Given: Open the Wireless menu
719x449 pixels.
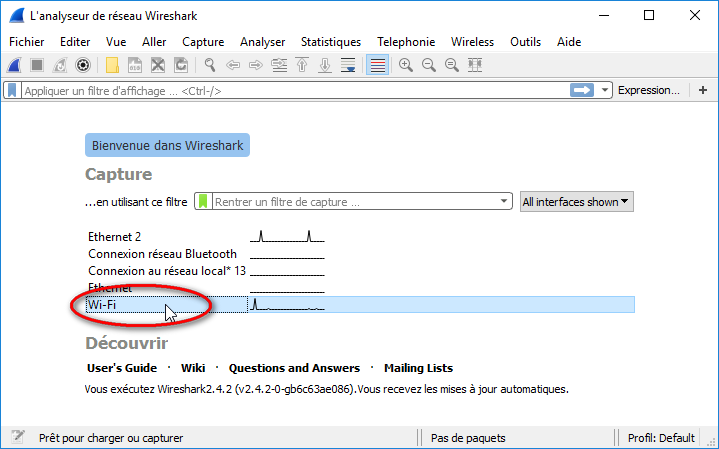Looking at the screenshot, I should [472, 42].
